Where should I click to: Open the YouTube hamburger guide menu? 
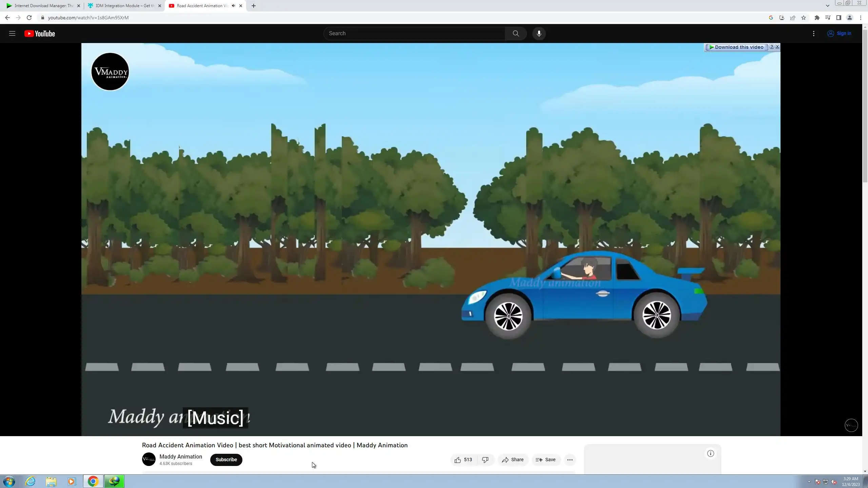point(12,34)
